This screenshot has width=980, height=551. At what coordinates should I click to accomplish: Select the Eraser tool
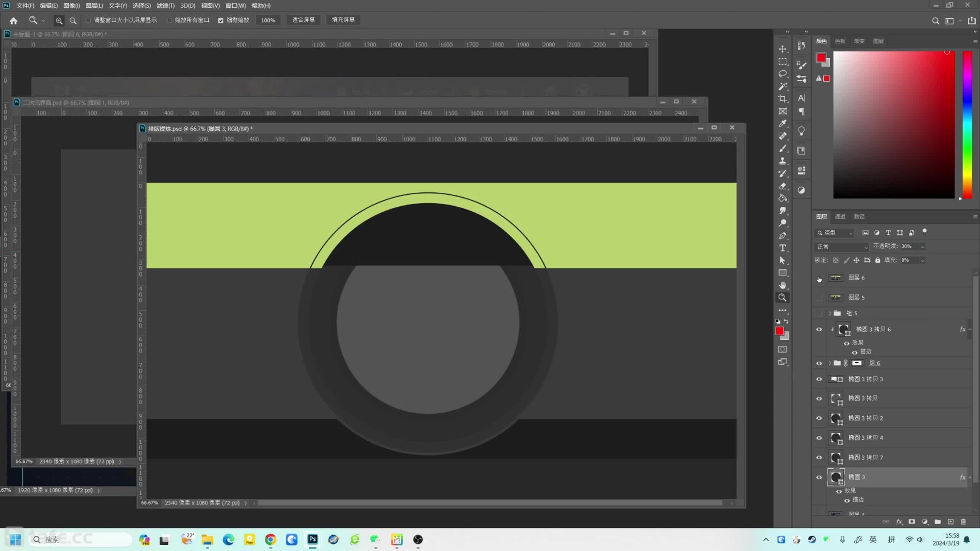[x=782, y=186]
